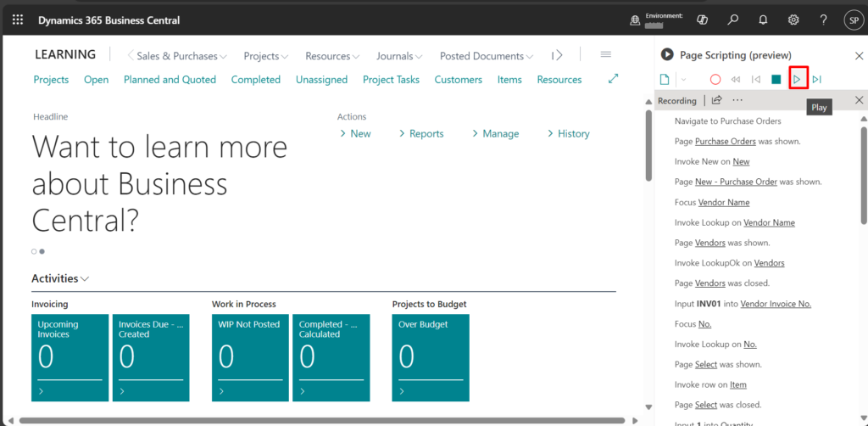Screen dimensions: 868x426
Task: Collapse the Activities section
Action: point(60,278)
